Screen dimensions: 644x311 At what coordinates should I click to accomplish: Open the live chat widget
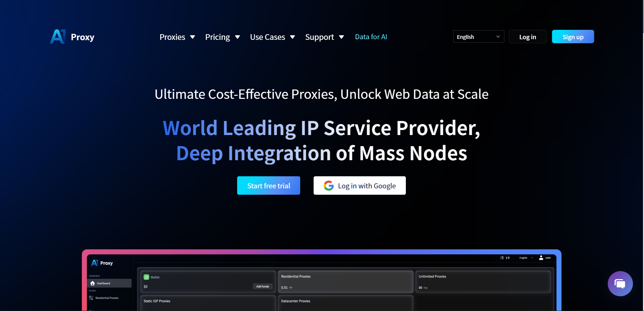(x=620, y=284)
